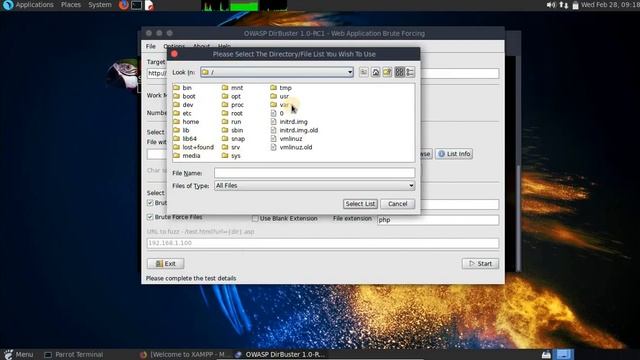Viewport: 640px width, 360px height.
Task: Toggle Use Blank Extension checkbox
Action: pos(255,219)
